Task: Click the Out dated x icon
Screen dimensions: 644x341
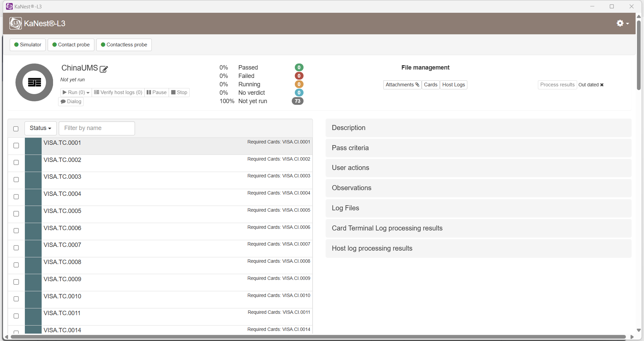Action: point(602,85)
